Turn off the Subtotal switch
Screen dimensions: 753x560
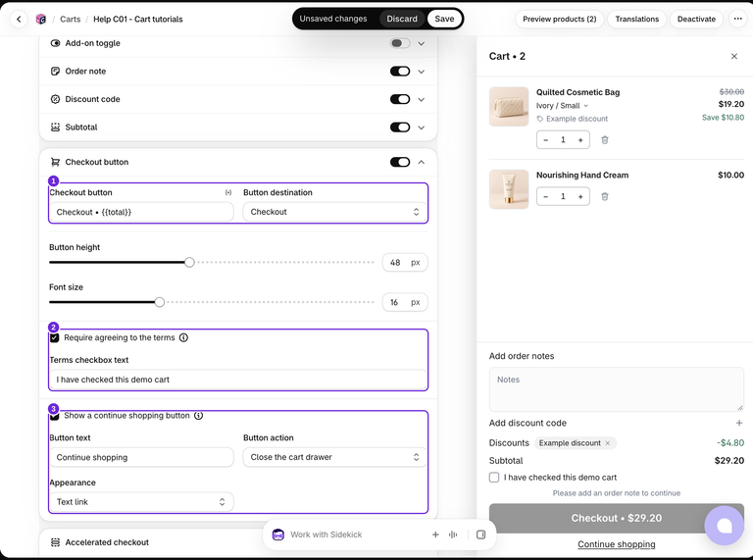(x=400, y=127)
